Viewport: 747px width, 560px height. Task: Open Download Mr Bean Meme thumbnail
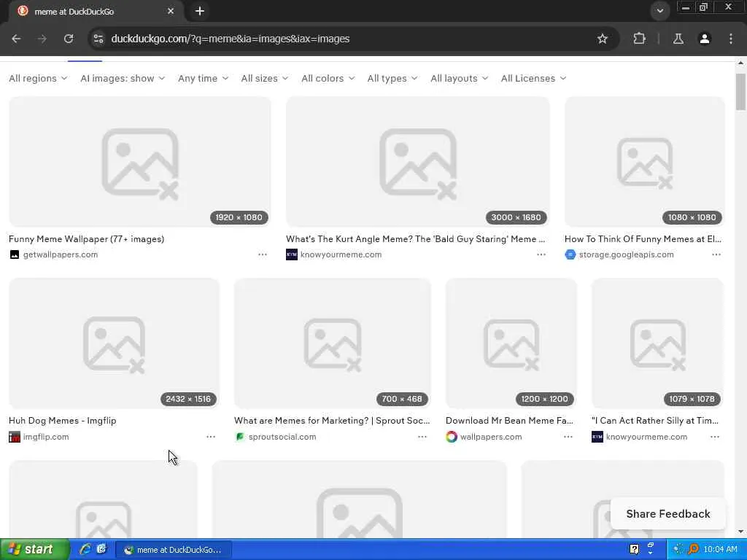(x=511, y=343)
